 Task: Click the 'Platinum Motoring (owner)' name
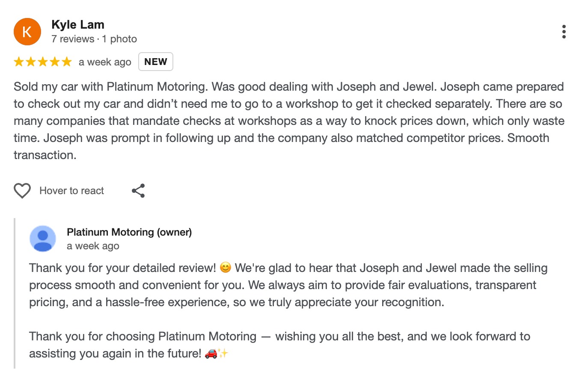129,232
